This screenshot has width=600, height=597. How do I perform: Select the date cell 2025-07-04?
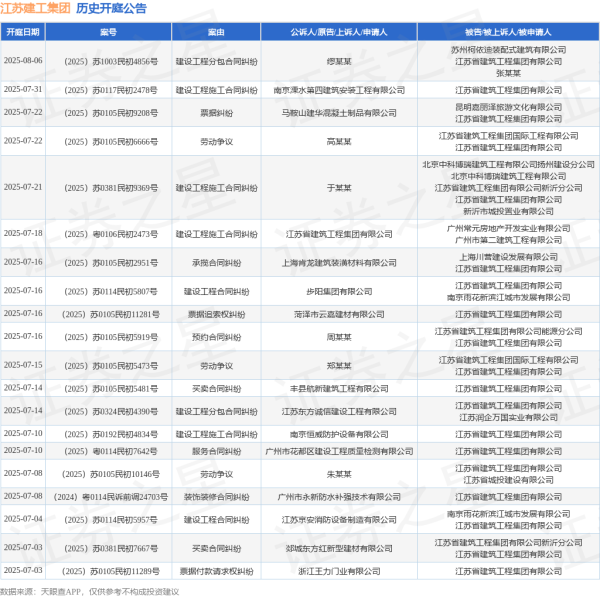[x=23, y=519]
